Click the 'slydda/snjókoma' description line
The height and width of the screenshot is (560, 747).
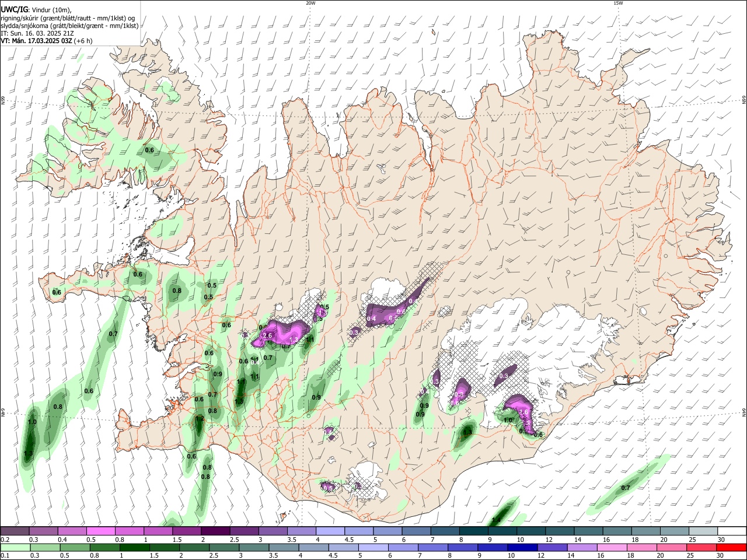69,26
